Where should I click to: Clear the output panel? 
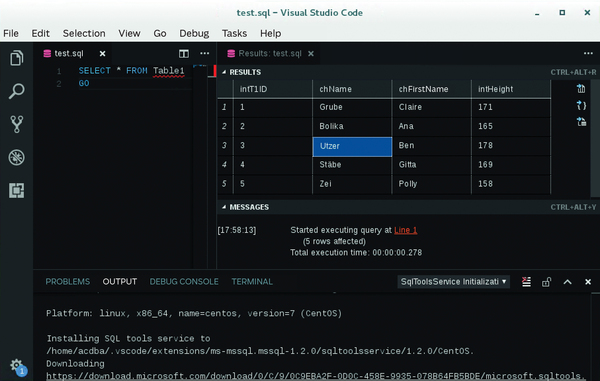tap(527, 282)
